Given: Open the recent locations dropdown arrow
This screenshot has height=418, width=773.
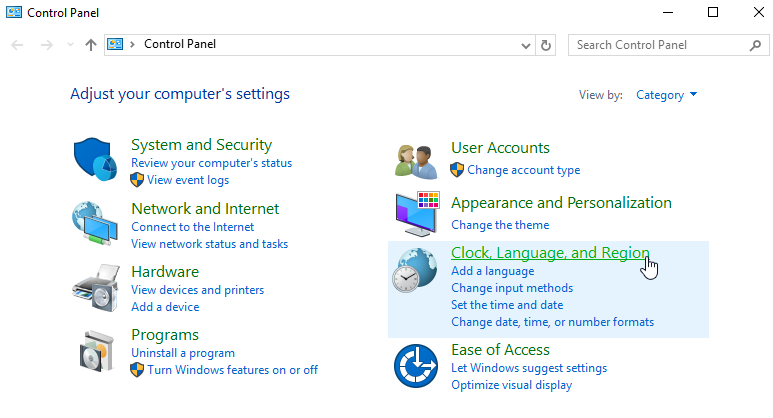Looking at the screenshot, I should [x=69, y=45].
